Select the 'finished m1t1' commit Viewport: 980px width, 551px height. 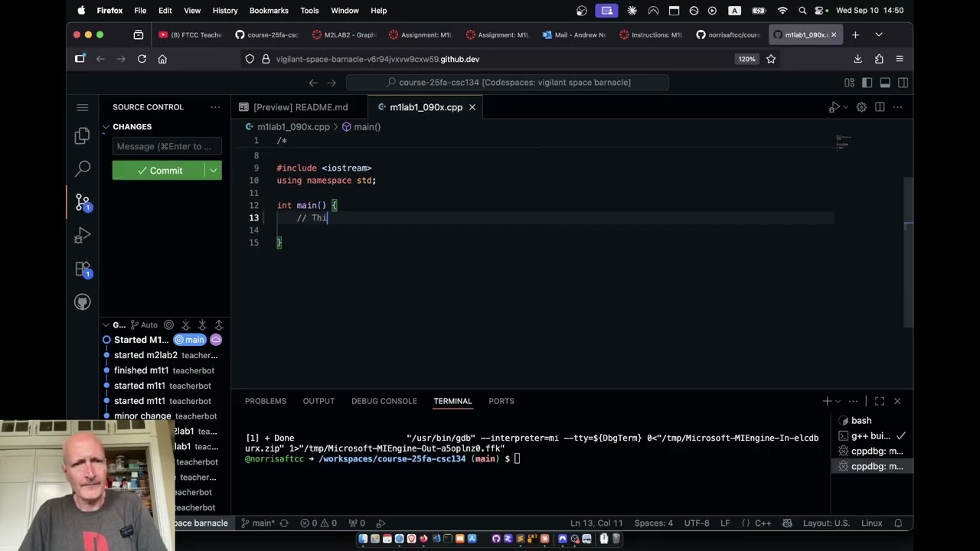click(165, 370)
